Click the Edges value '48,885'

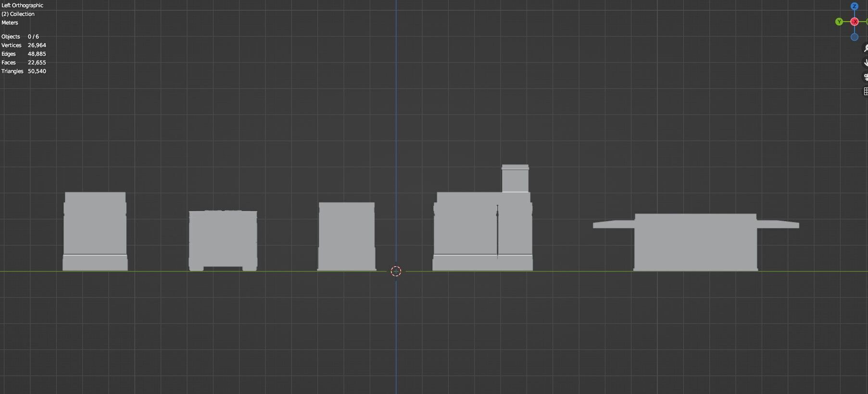pos(37,54)
